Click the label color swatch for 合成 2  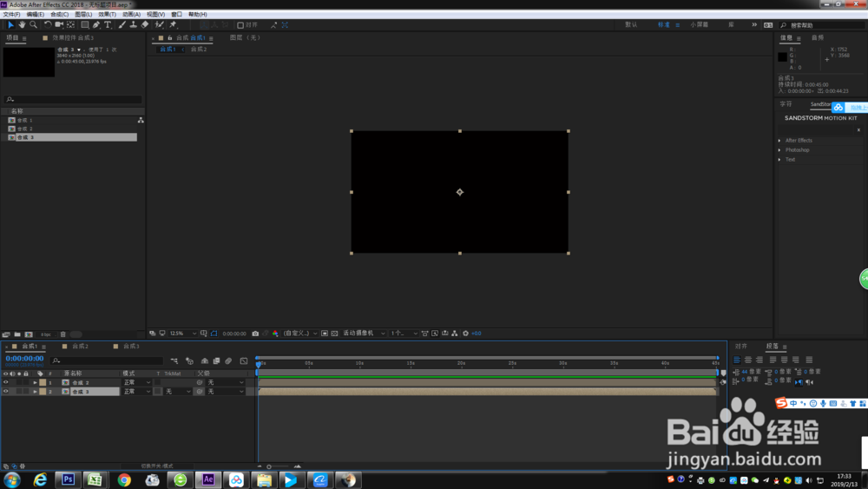pyautogui.click(x=43, y=383)
